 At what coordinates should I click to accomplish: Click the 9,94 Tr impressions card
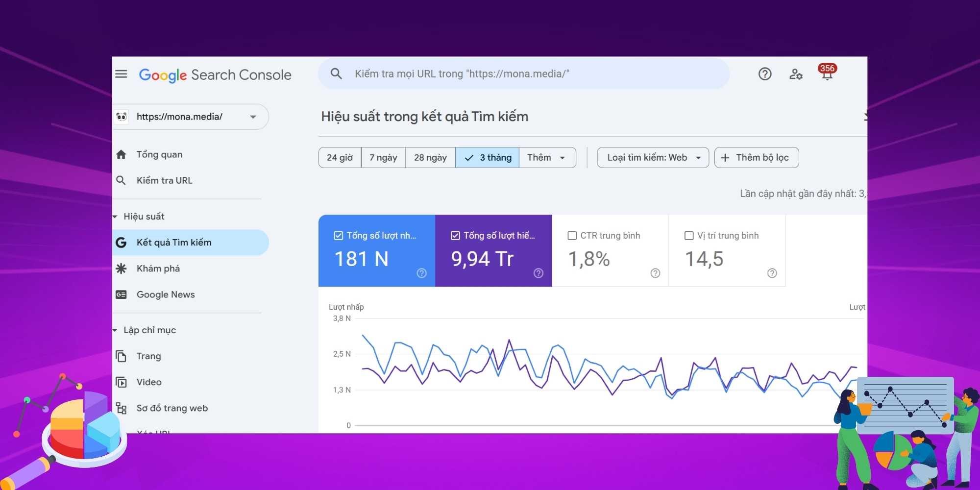[x=493, y=250]
